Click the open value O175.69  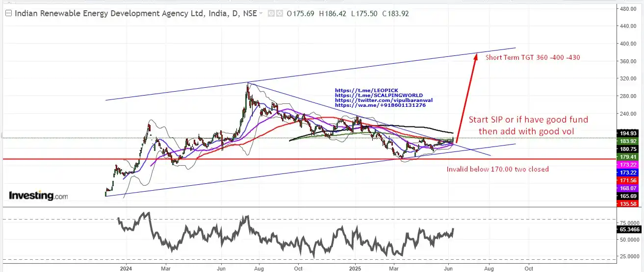(301, 14)
